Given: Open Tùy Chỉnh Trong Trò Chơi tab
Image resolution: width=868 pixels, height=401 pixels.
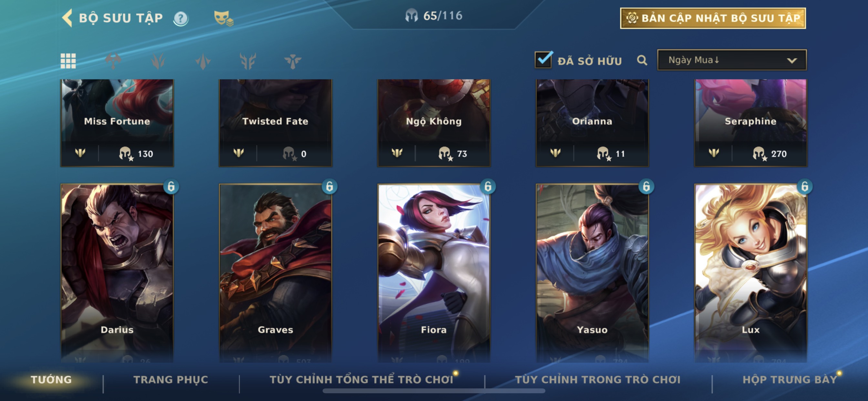Looking at the screenshot, I should coord(598,380).
